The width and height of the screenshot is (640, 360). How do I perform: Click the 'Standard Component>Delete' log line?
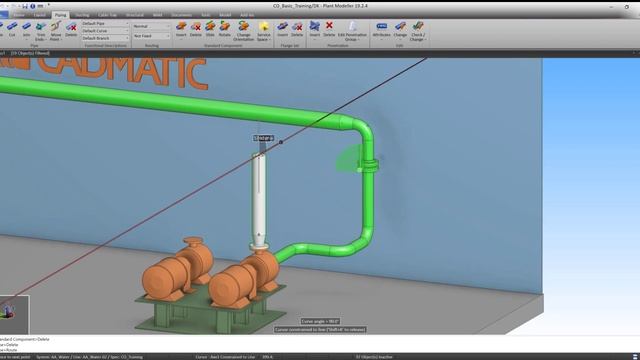[x=24, y=339]
